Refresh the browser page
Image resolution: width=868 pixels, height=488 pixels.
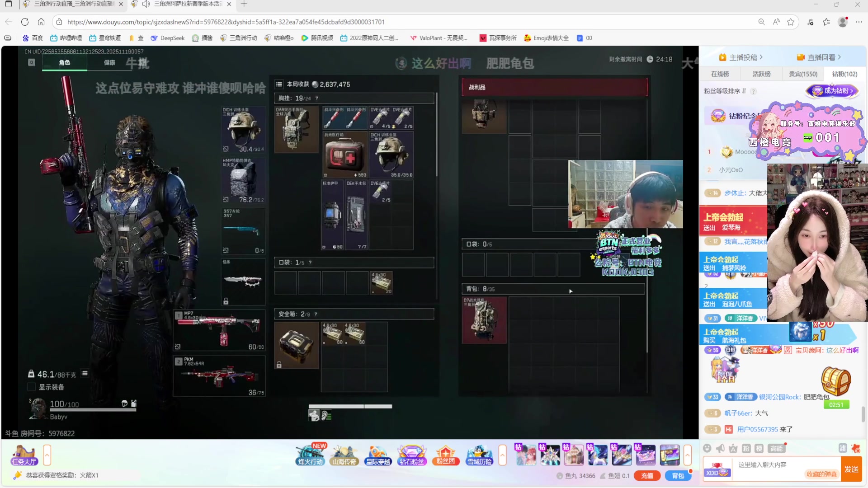click(25, 22)
